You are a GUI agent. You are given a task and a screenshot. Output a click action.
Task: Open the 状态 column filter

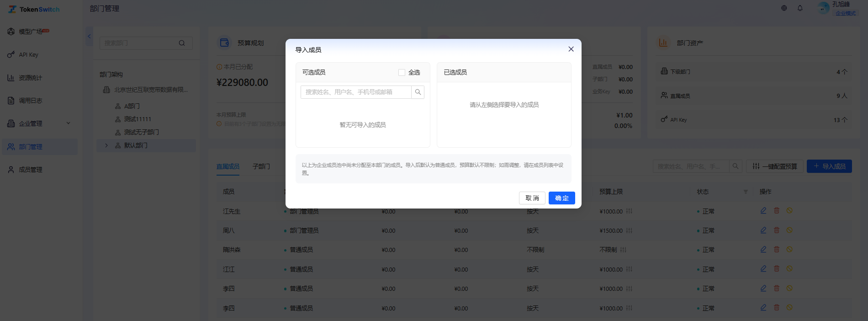coord(746,192)
